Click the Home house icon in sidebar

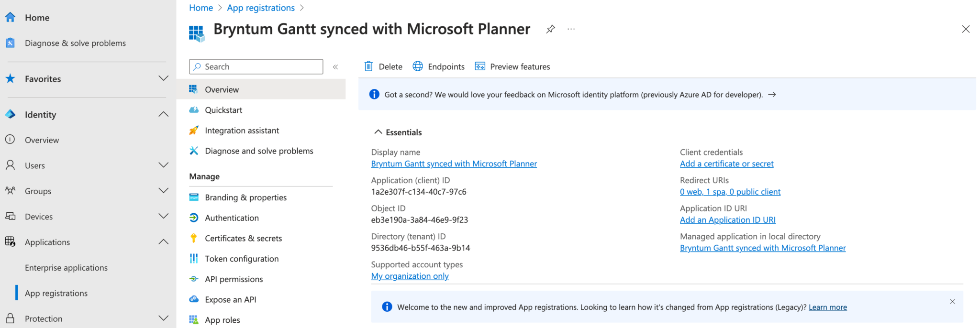(10, 17)
